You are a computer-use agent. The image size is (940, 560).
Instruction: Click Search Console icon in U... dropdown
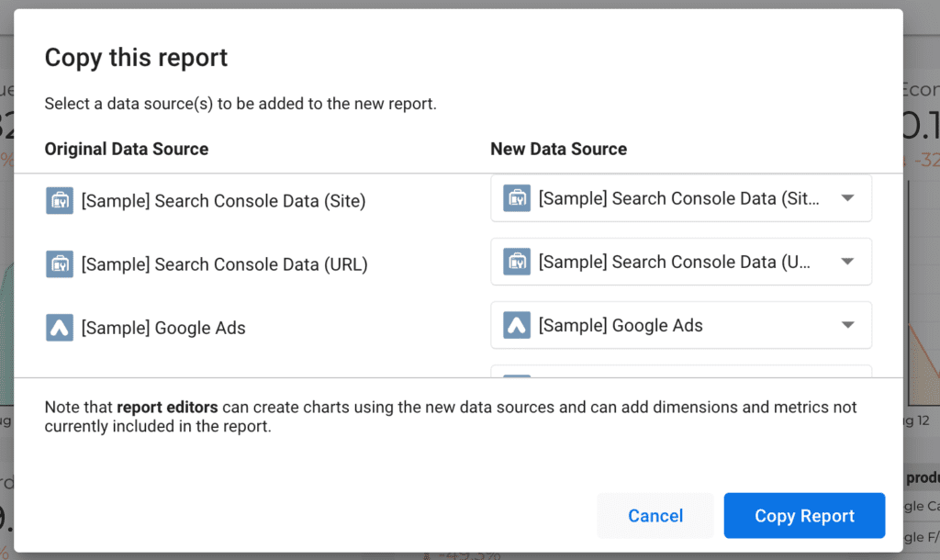point(517,262)
